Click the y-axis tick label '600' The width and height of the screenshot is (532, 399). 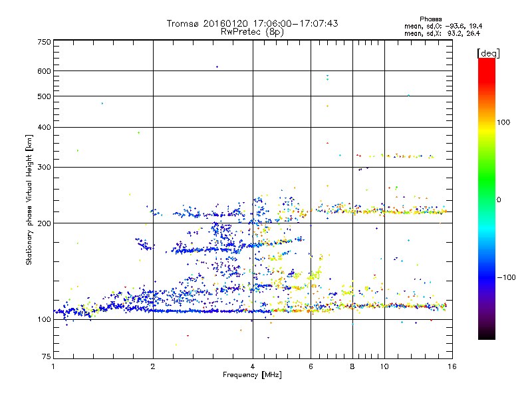[x=44, y=71]
